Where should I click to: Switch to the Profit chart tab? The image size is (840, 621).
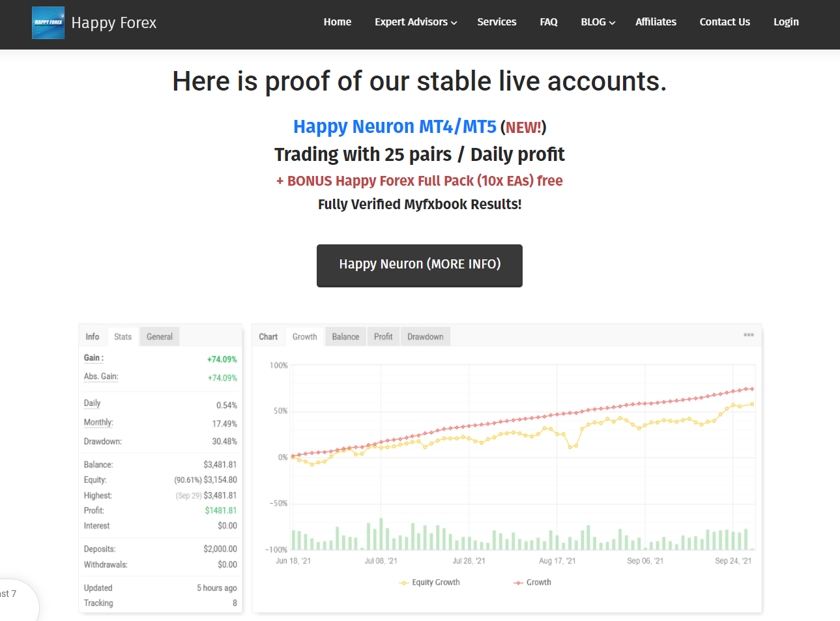point(383,337)
